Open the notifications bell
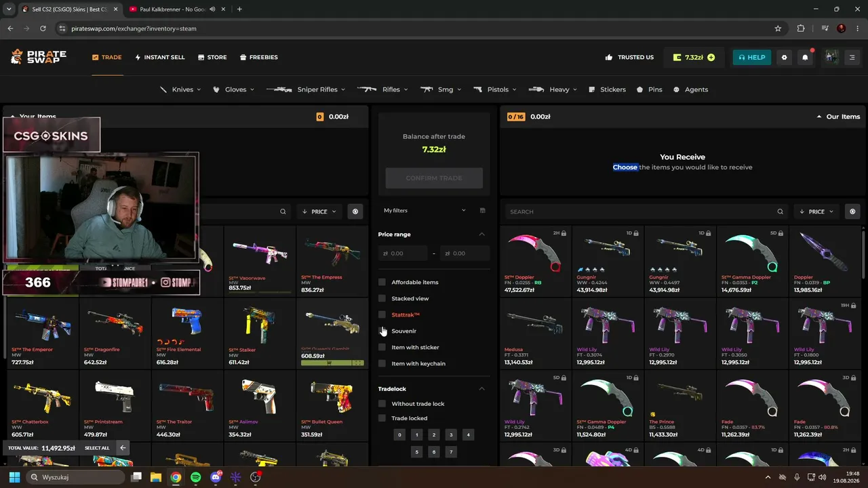Screen dimensions: 868x488 point(805,58)
